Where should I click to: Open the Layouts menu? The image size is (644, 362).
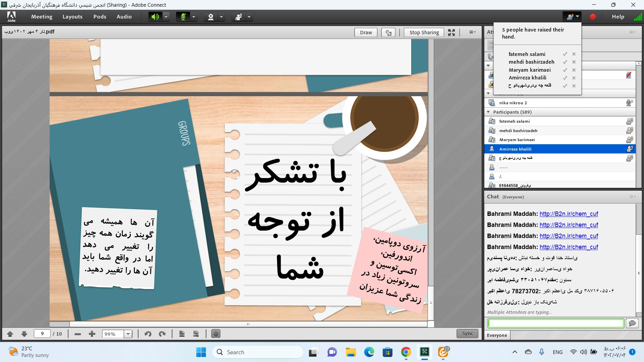72,17
